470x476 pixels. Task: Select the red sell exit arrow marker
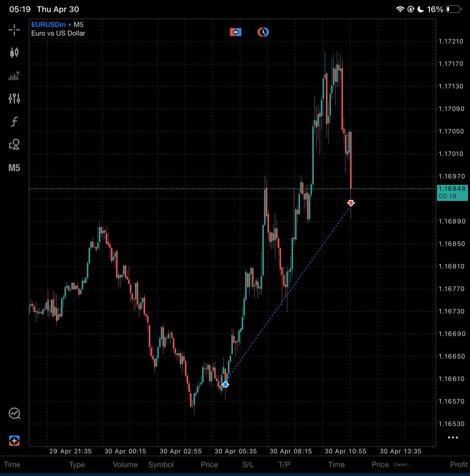click(x=351, y=203)
